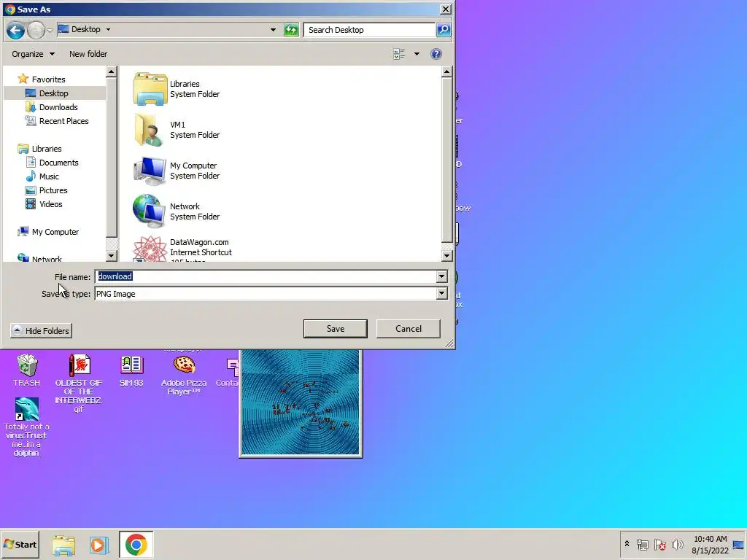Open Windows Explorer from the taskbar

[x=63, y=545]
